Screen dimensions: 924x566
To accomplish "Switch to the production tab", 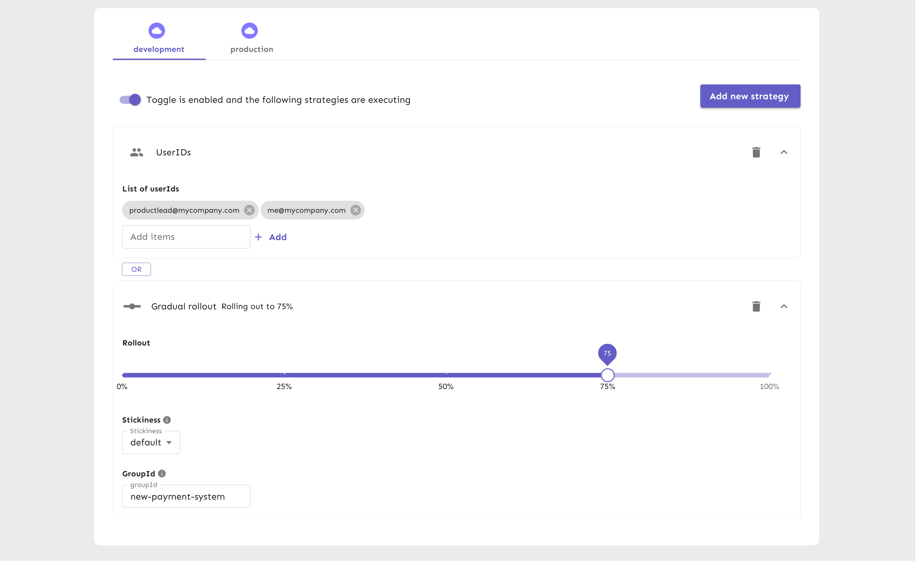I will tap(252, 49).
